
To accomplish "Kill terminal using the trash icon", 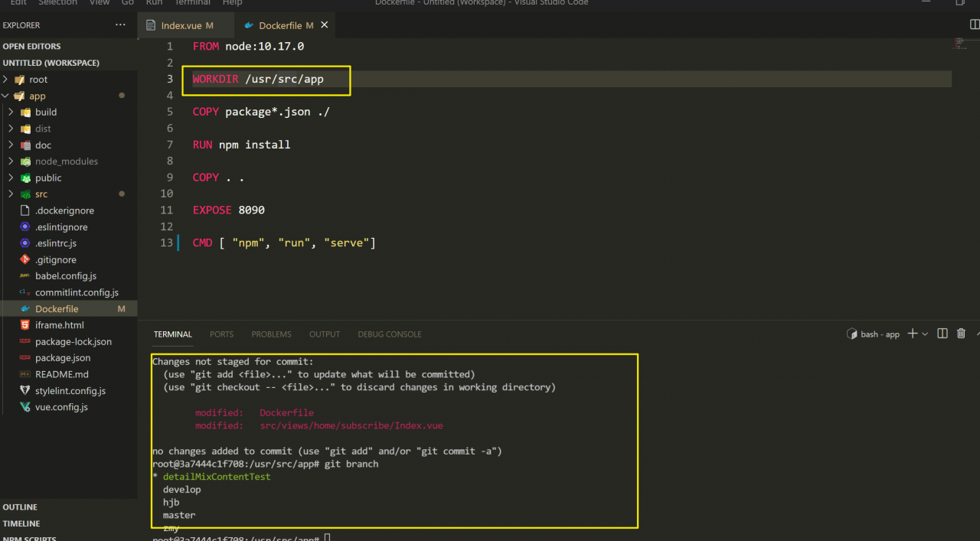I will (x=962, y=334).
